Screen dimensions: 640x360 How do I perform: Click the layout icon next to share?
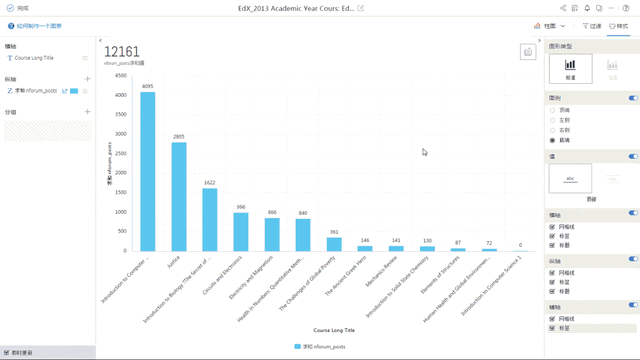pos(575,8)
